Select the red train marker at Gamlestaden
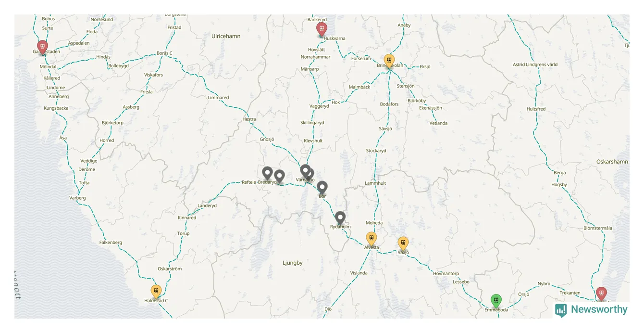 [x=43, y=47]
